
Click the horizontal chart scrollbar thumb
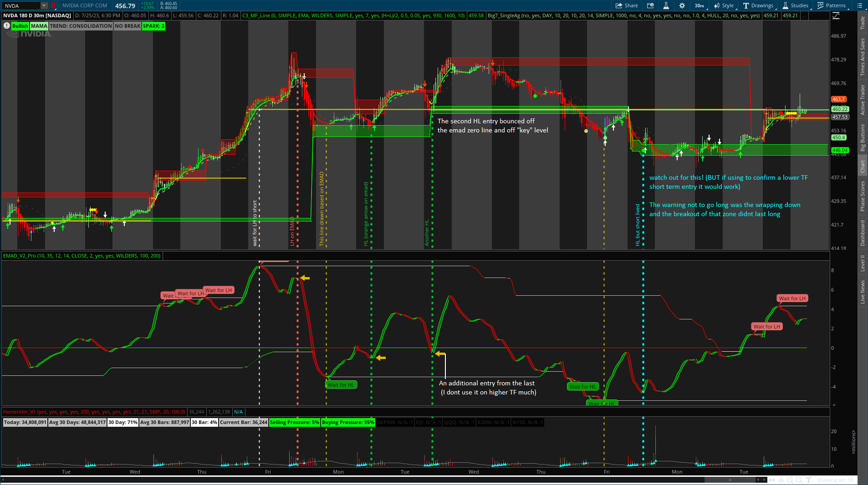(730, 480)
